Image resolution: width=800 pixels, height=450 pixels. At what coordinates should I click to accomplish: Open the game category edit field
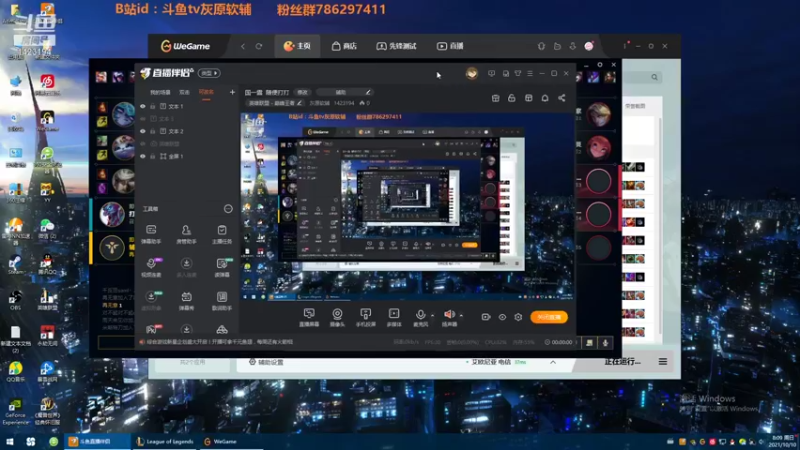pyautogui.click(x=276, y=103)
